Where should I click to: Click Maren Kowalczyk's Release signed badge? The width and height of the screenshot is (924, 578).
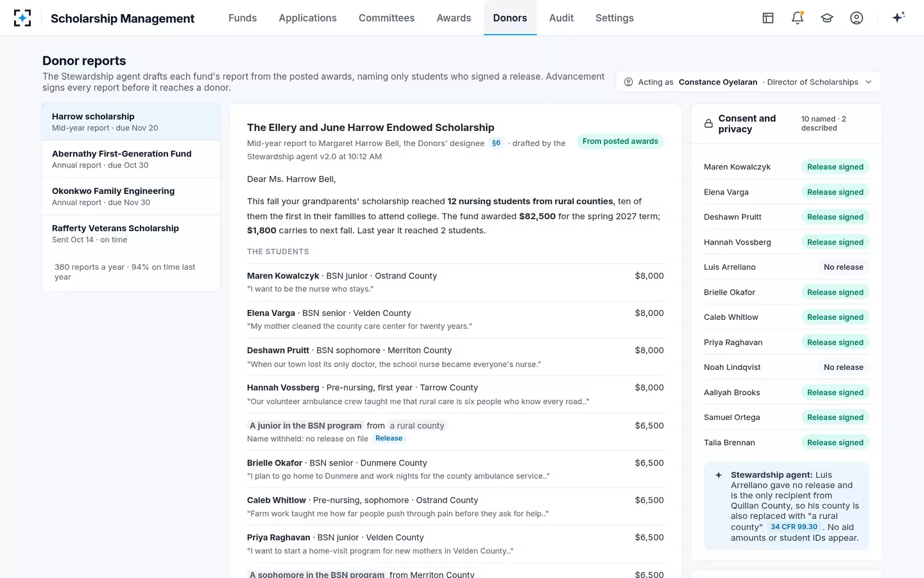835,167
